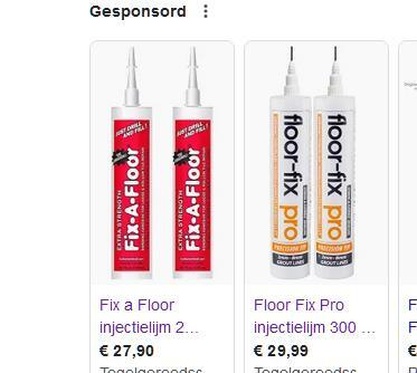Open the Fix a Floor injectielijm title link

149,316
